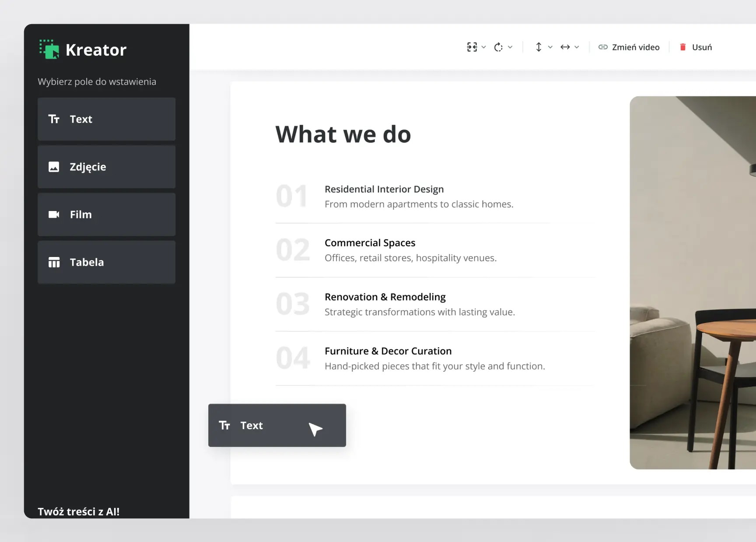This screenshot has width=756, height=542.
Task: Select the Text field block in sidebar
Action: [106, 119]
